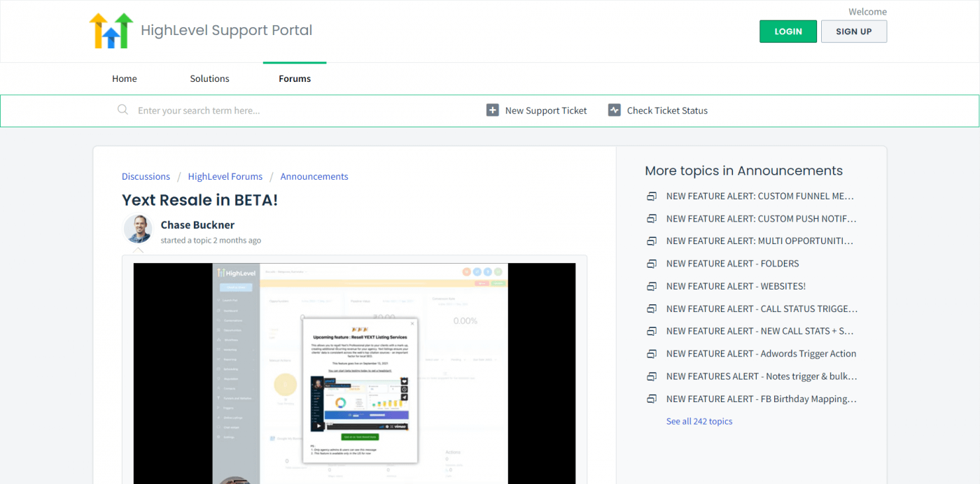Click Chase Buckner's avatar photo
This screenshot has width=980, height=484.
tap(138, 229)
